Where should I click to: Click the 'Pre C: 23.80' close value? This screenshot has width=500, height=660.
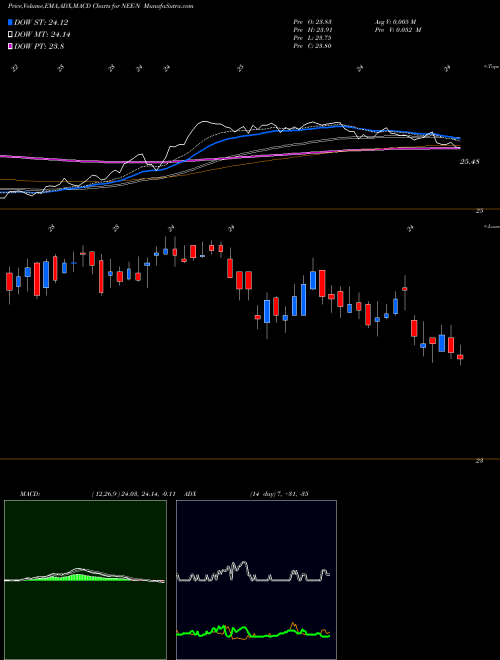click(x=312, y=46)
